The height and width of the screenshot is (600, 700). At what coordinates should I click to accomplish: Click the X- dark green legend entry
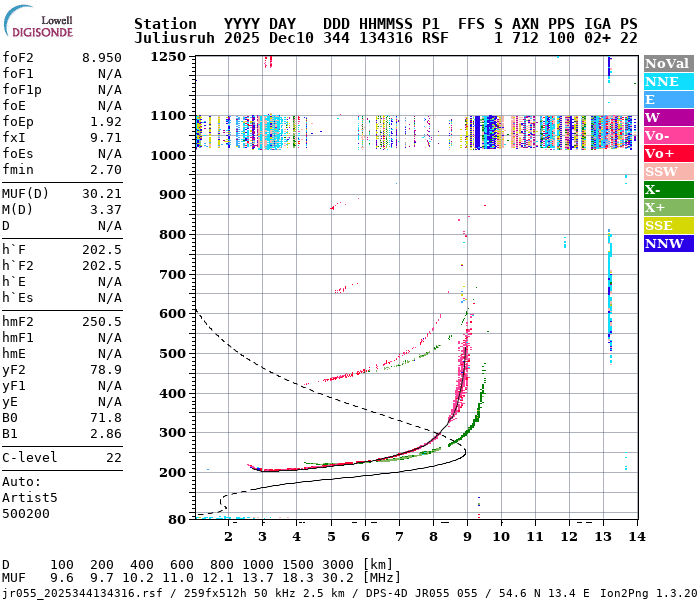pos(668,189)
